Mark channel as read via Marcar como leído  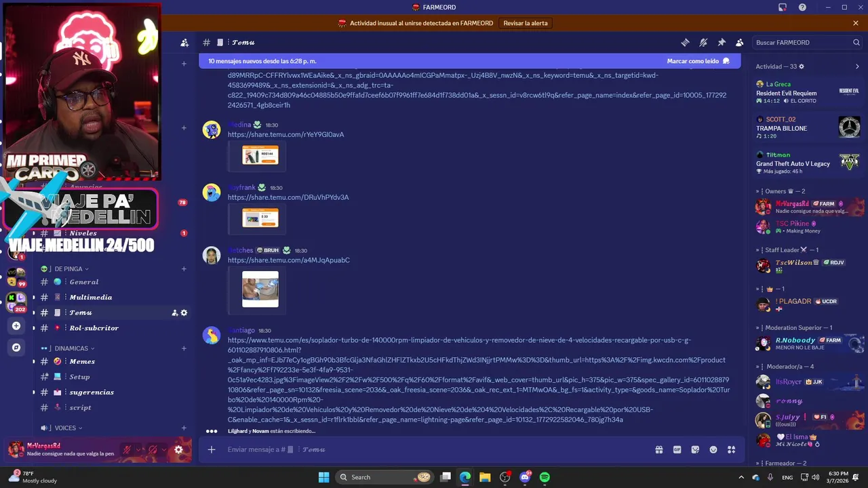tap(698, 61)
